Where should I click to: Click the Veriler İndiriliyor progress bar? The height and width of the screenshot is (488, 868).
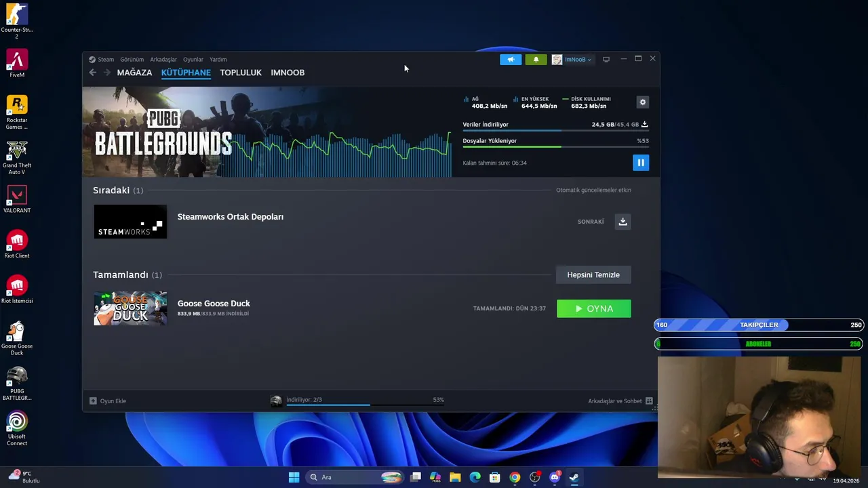(x=555, y=131)
